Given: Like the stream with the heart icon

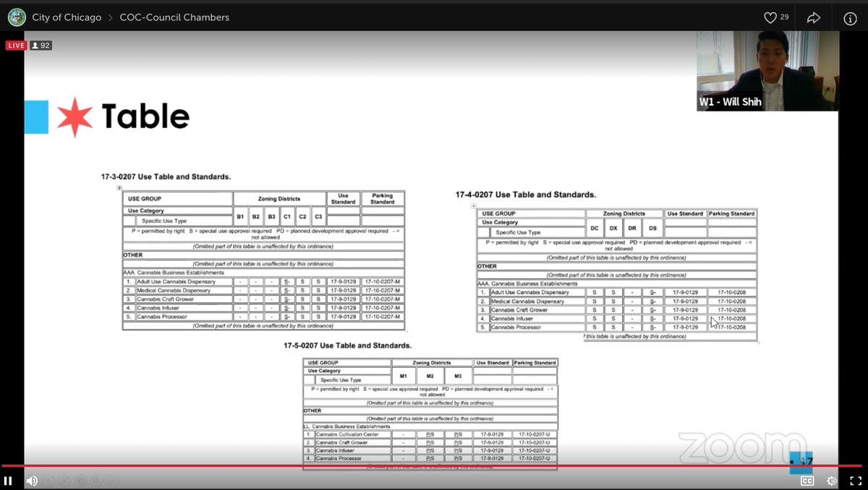Looking at the screenshot, I should (x=770, y=17).
